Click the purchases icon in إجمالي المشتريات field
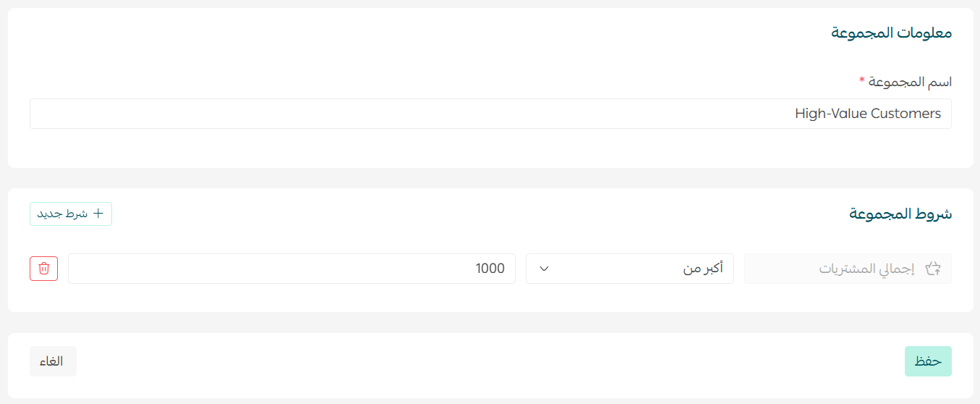This screenshot has height=404, width=980. click(933, 269)
